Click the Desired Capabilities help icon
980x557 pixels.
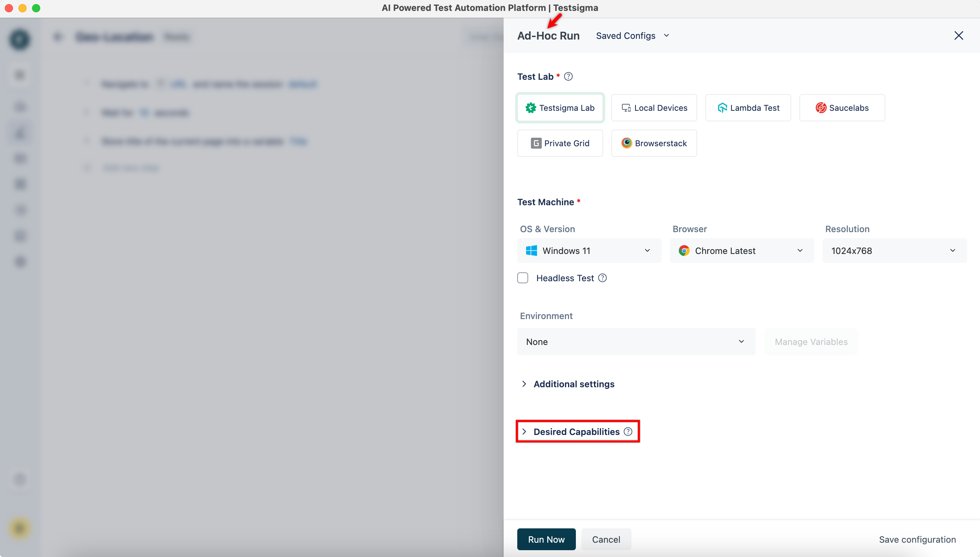[x=628, y=432]
